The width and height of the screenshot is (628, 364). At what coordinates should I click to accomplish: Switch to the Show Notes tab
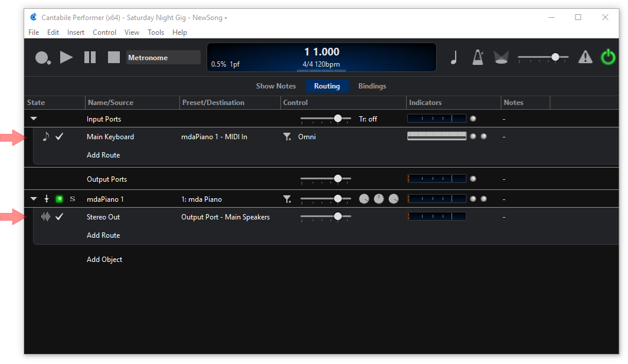[x=276, y=86]
